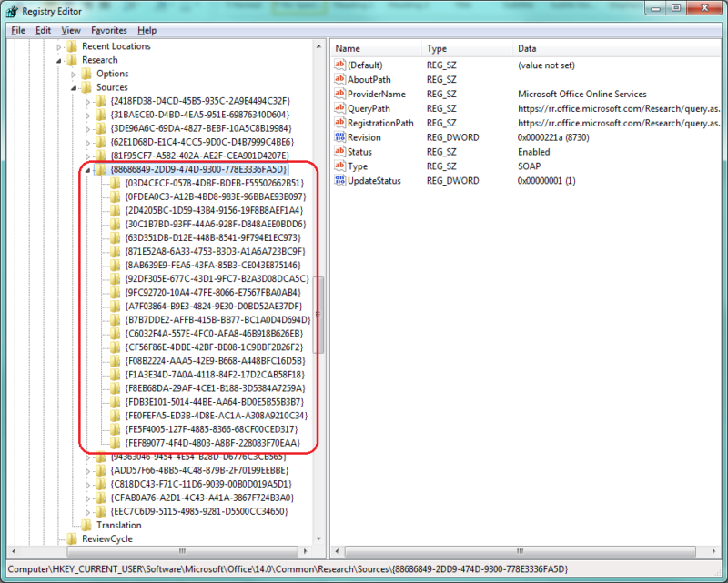
Task: Open the Edit menu
Action: 43,30
